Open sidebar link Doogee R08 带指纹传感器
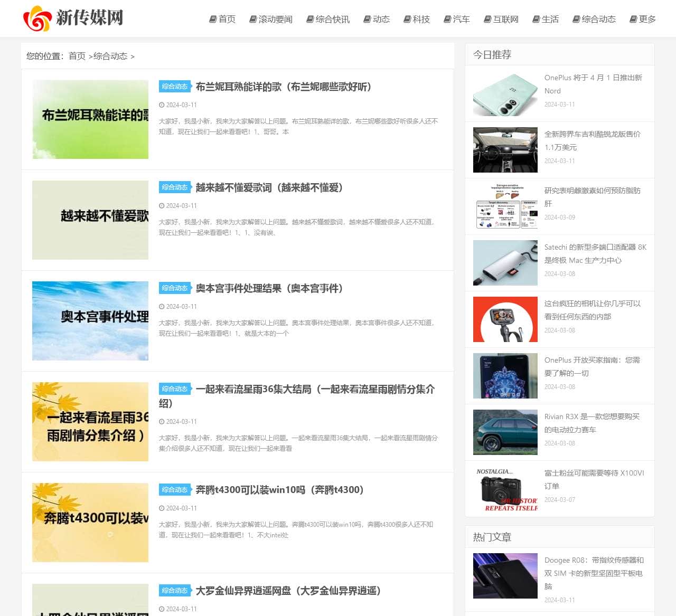The height and width of the screenshot is (616, 676). (594, 573)
